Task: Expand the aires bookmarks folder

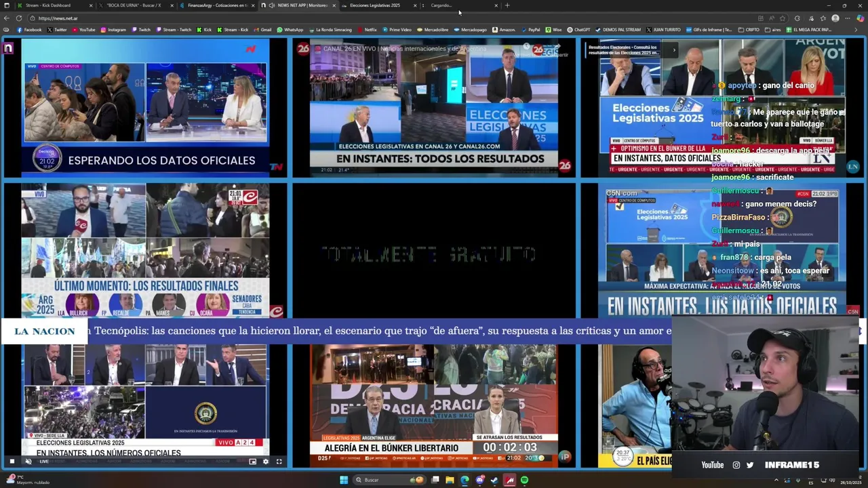Action: click(x=773, y=30)
